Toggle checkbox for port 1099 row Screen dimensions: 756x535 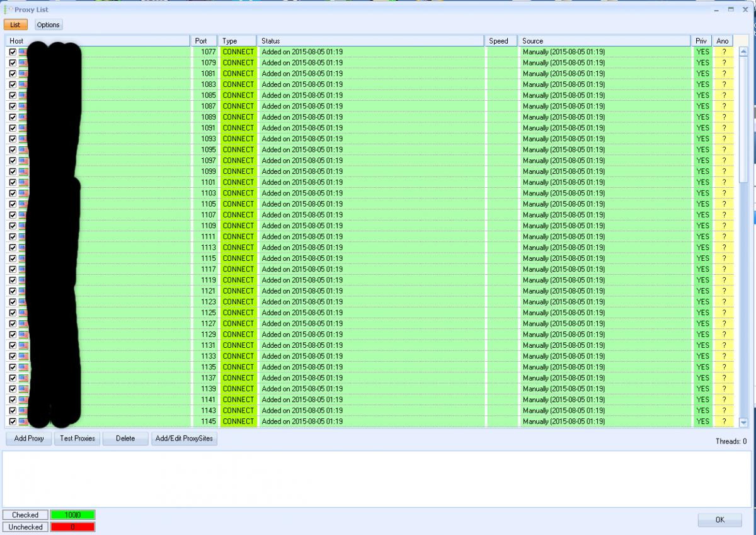(13, 171)
